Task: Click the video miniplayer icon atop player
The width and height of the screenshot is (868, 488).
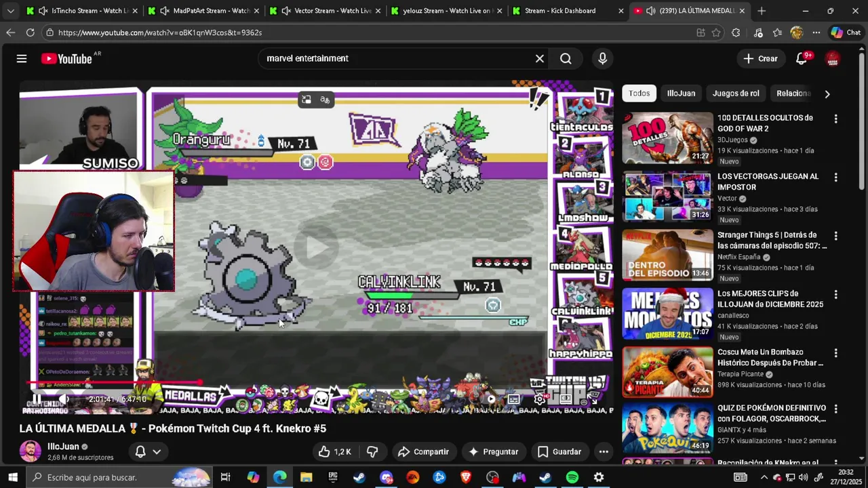Action: 307,100
